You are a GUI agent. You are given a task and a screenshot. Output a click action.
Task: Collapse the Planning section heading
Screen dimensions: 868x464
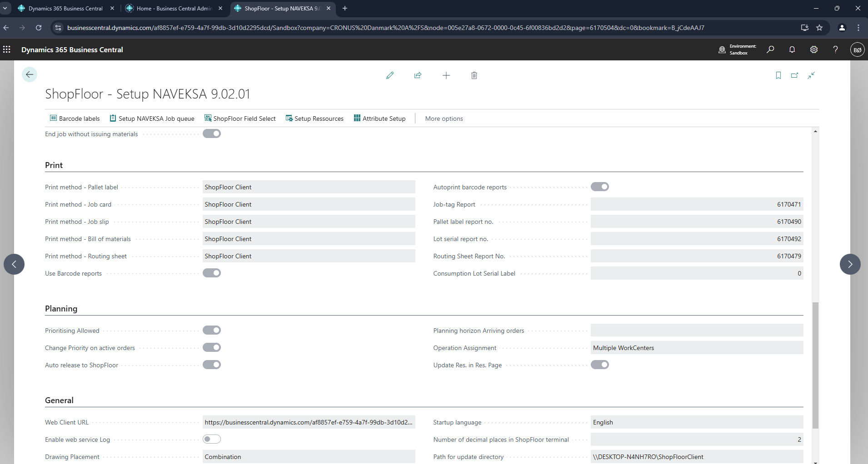61,309
